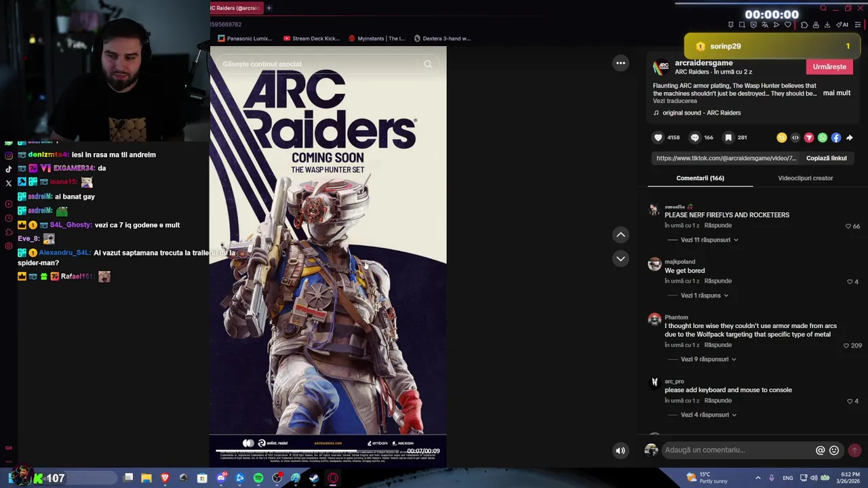Open browser extensions puzzle icon
868x488 pixels.
coord(804,25)
